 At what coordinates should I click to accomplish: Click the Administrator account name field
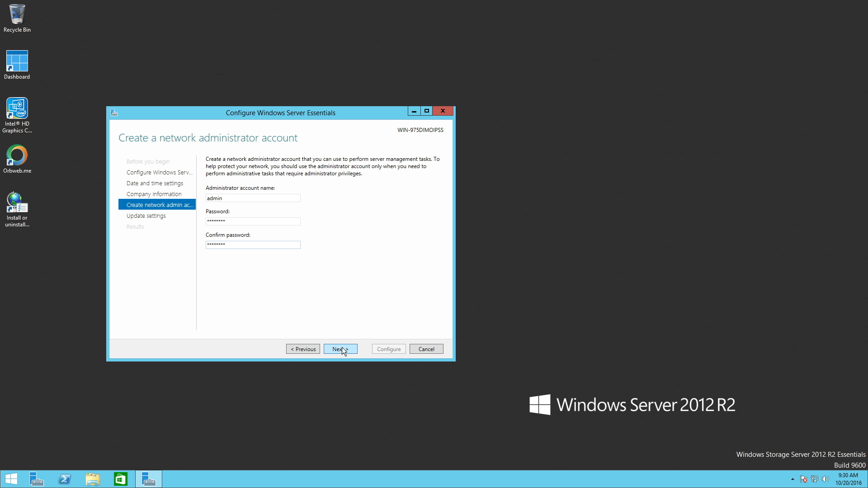253,198
